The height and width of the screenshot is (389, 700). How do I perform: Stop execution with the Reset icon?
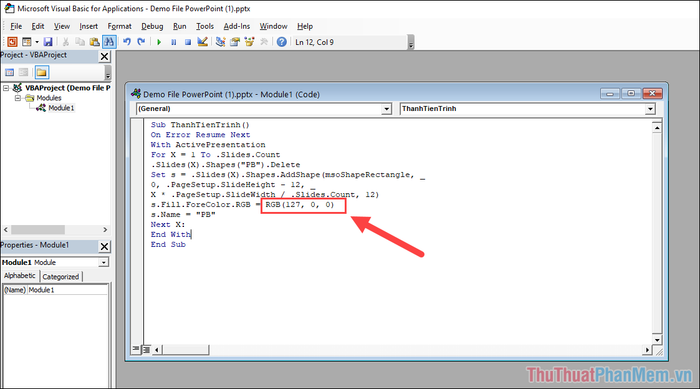(188, 42)
